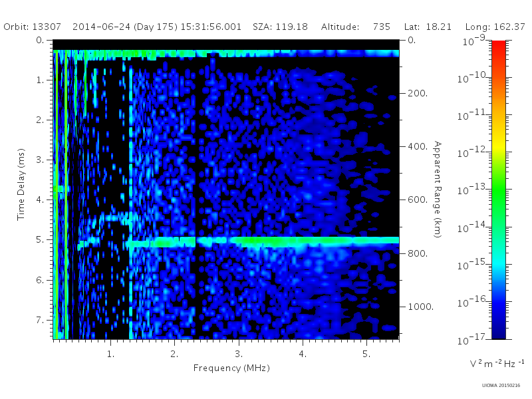Click the Frequency (MHz) axis label
This screenshot has width=532, height=399.
[x=231, y=368]
